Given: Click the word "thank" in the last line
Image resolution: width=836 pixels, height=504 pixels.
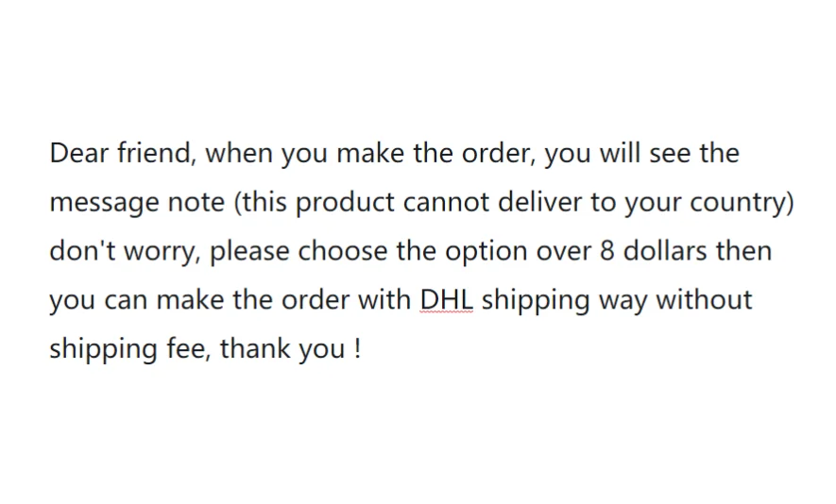Looking at the screenshot, I should pos(255,349).
